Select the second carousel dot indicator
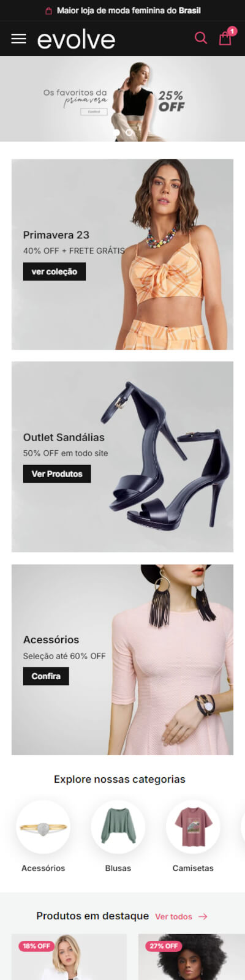 click(x=129, y=132)
